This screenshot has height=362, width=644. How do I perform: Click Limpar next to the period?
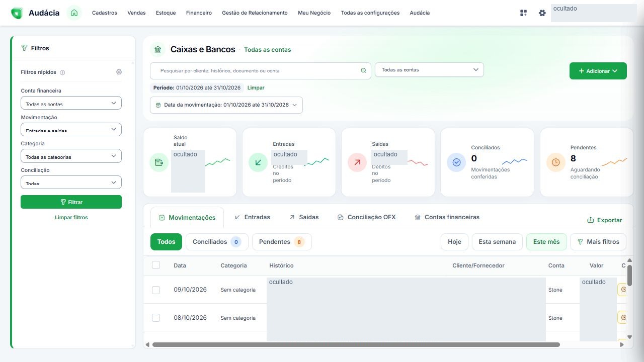tap(256, 87)
